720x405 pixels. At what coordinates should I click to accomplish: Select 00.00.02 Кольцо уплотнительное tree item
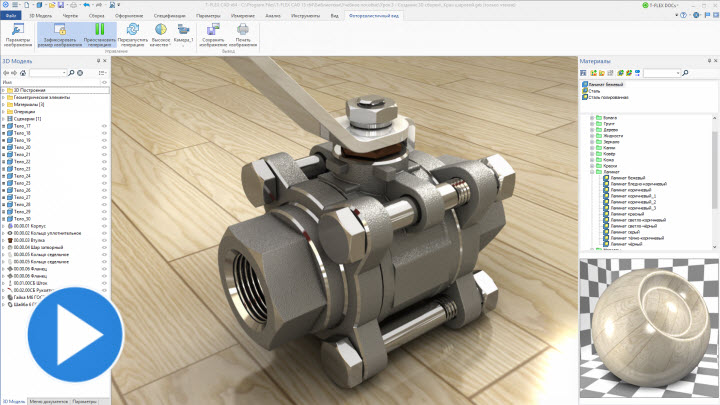pos(47,233)
